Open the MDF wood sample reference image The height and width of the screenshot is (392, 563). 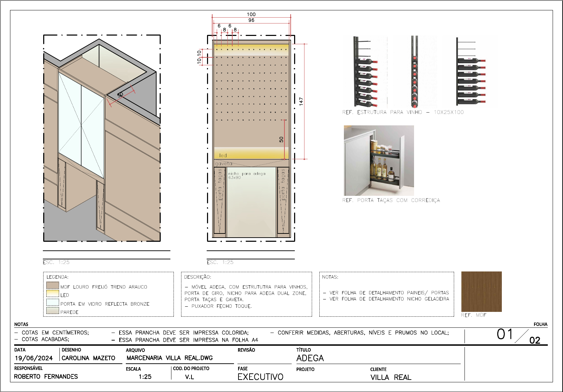click(x=481, y=291)
